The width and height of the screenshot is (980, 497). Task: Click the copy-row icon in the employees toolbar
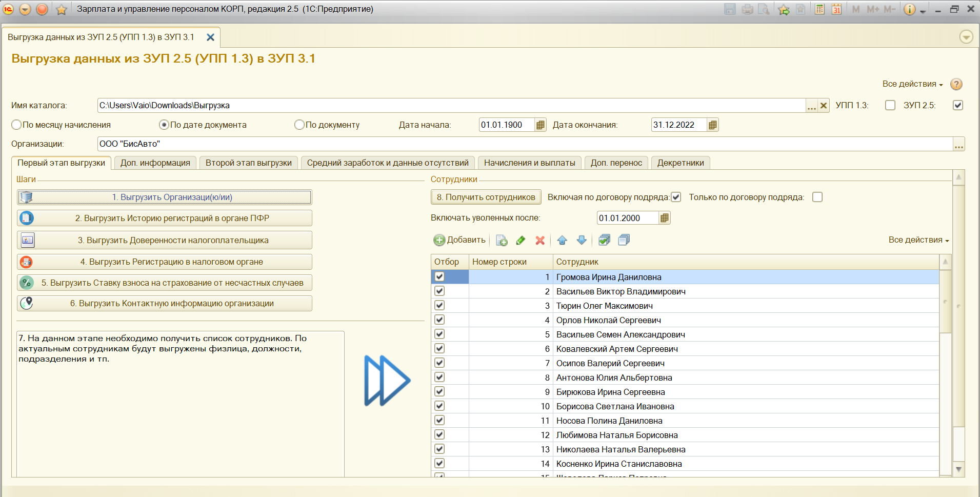(x=502, y=240)
